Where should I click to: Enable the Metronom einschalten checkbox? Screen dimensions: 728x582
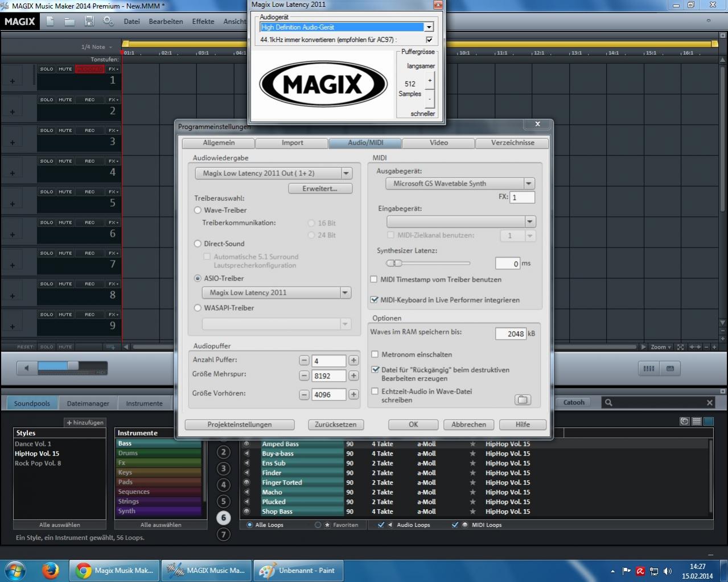[x=375, y=354]
